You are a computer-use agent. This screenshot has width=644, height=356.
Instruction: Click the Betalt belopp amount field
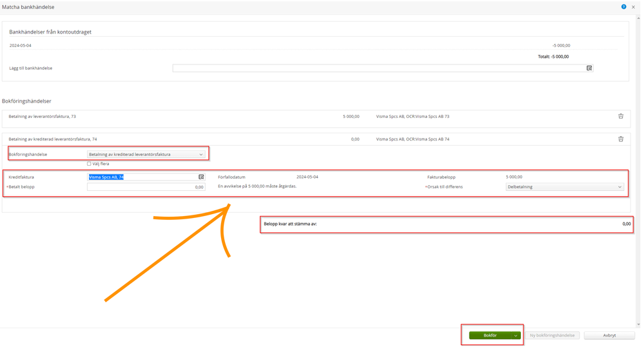(x=146, y=187)
